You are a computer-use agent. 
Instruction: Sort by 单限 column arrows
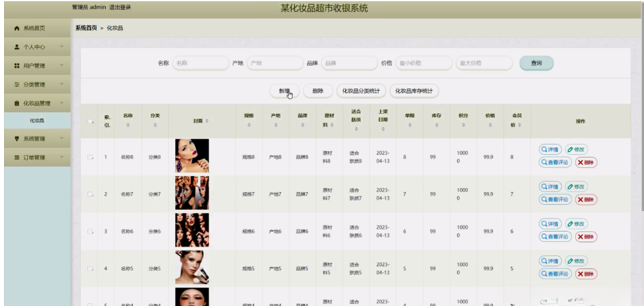(410, 125)
